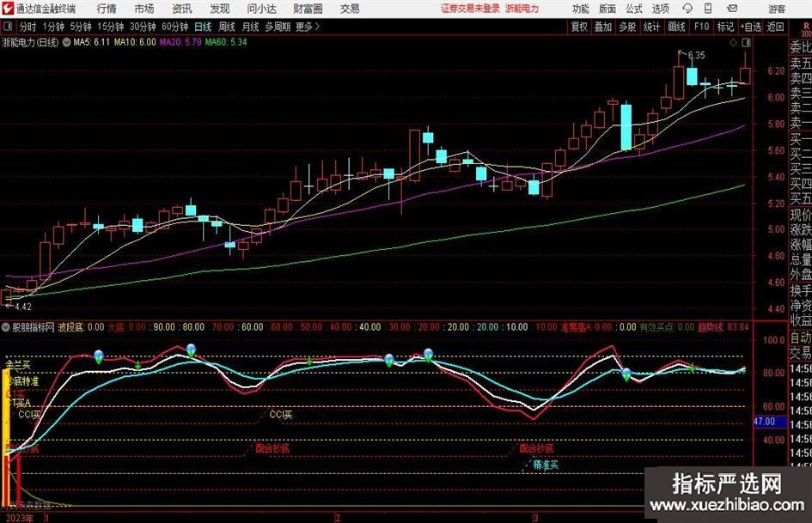Screen dimensions: 812x523
Task: Click the 4.42 low price marker
Action: 23,307
